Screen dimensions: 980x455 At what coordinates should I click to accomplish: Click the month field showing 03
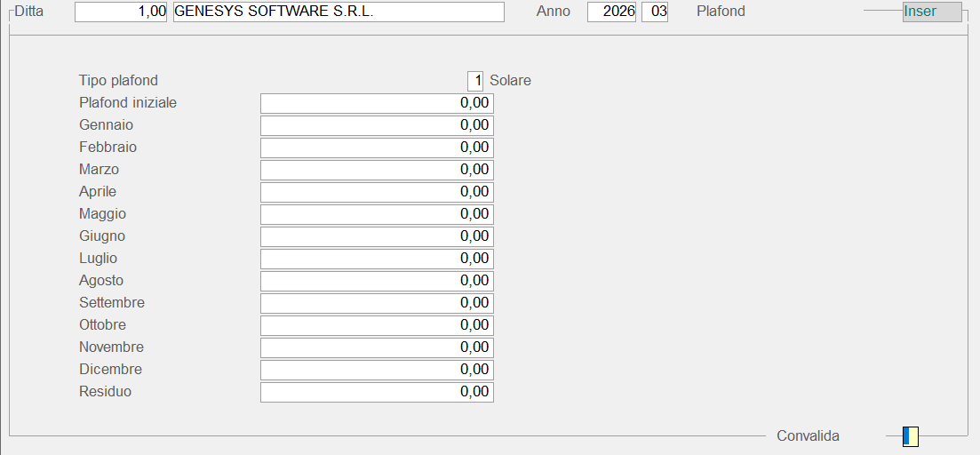(655, 12)
